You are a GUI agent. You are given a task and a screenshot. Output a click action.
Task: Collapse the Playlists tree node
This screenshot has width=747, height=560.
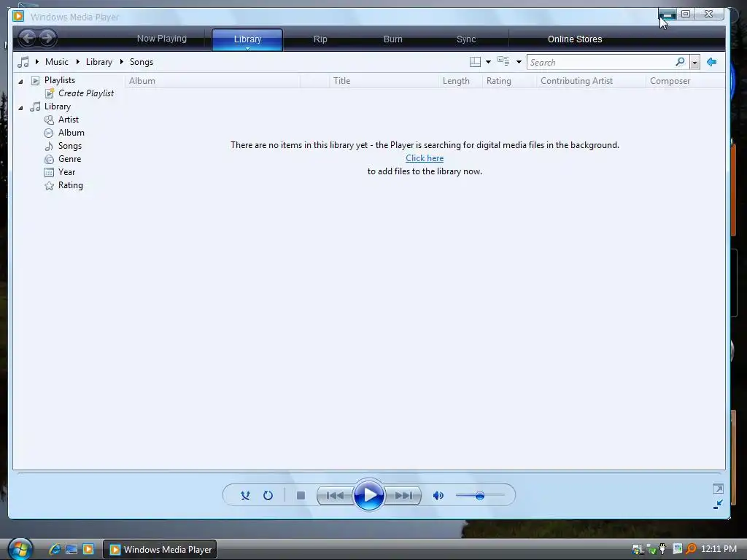pos(20,82)
